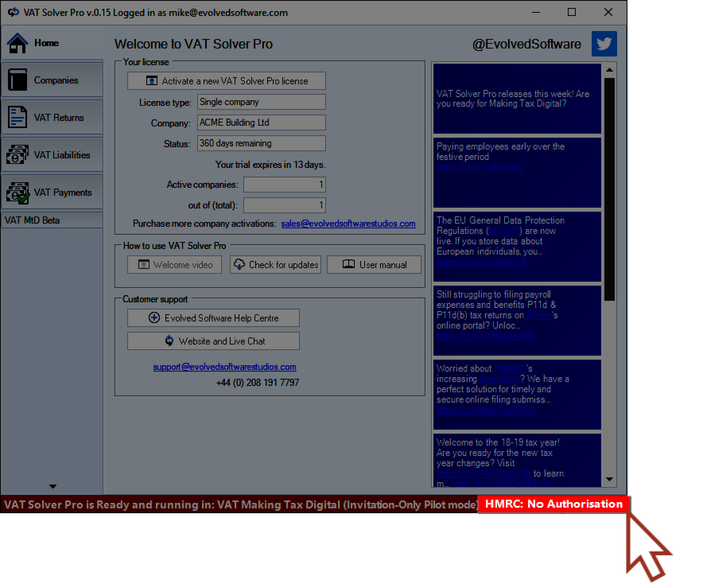Image resolution: width=703 pixels, height=588 pixels.
Task: Open the #GDPR hashtag link
Action: point(504,231)
